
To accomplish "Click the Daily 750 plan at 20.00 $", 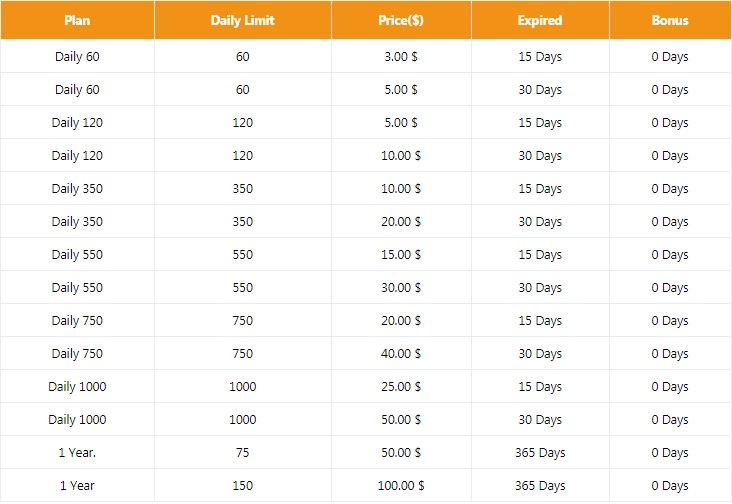I will tap(77, 321).
